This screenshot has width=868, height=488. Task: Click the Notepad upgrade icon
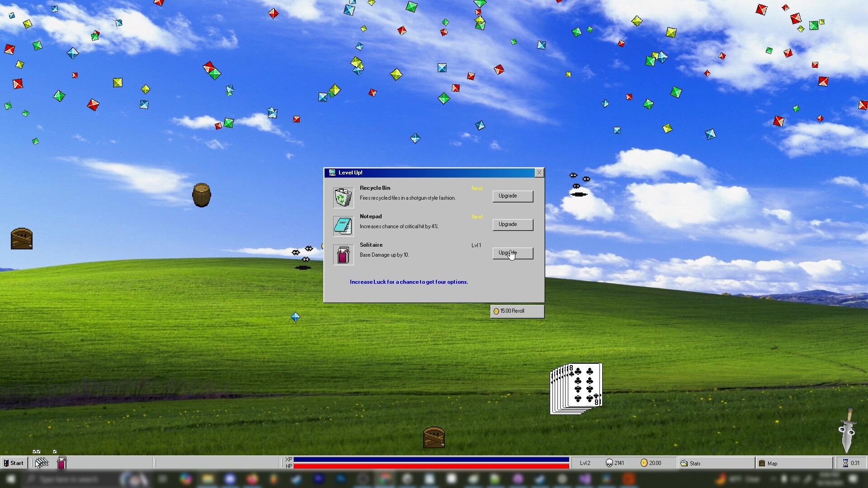(343, 225)
